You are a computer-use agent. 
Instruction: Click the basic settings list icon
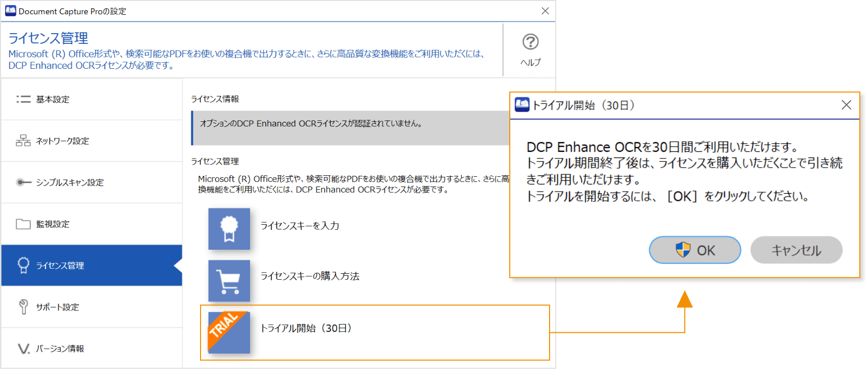coord(23,99)
